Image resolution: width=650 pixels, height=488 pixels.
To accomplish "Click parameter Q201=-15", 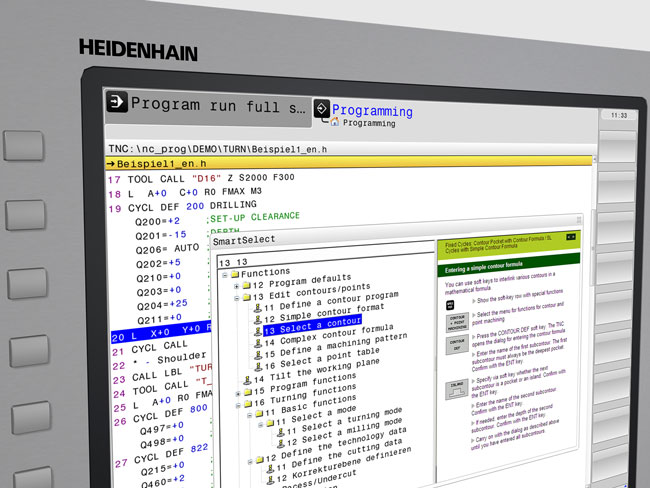I will 161,235.
